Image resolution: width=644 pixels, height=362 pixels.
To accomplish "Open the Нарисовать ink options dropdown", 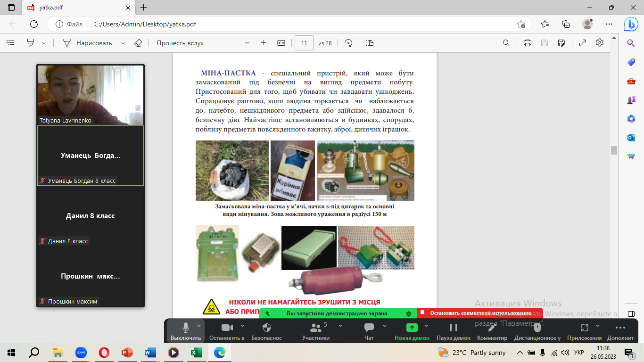I will (x=123, y=43).
